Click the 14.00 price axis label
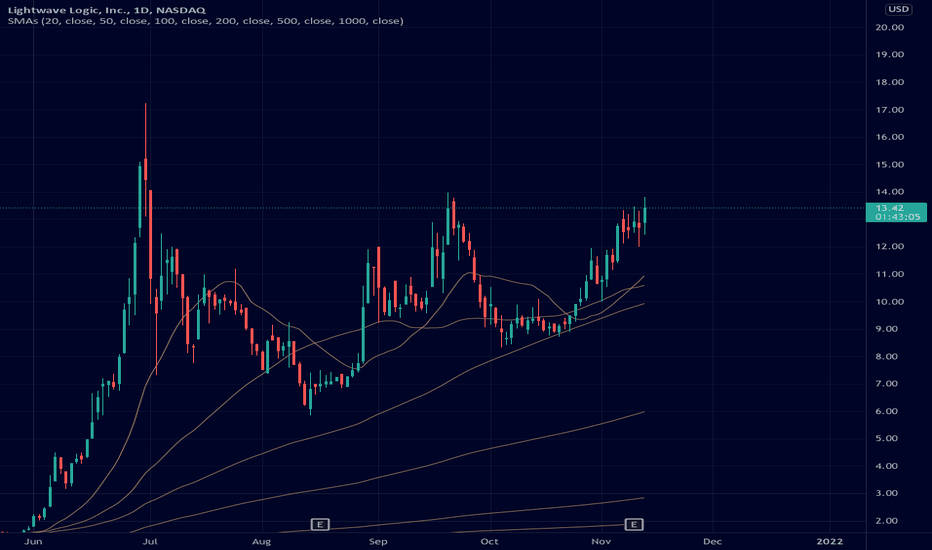The image size is (932, 550). click(x=890, y=192)
